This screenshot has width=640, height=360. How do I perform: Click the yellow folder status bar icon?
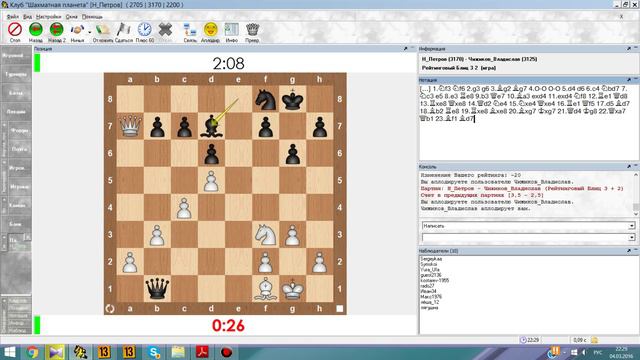coord(594,340)
